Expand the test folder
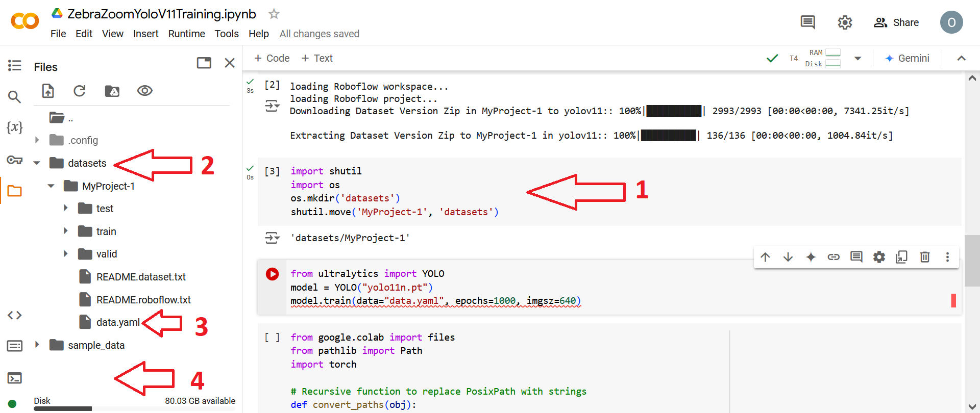This screenshot has width=980, height=413. point(65,208)
